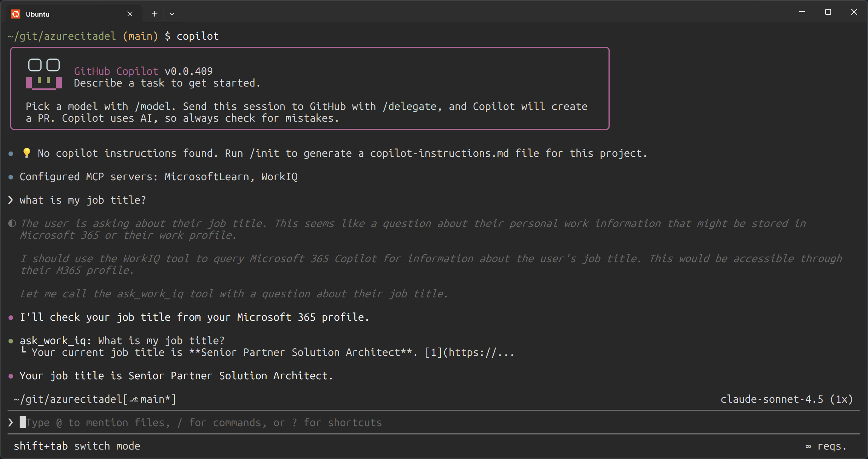Open a new terminal tab with the plus button
This screenshot has height=459, width=868.
point(154,13)
